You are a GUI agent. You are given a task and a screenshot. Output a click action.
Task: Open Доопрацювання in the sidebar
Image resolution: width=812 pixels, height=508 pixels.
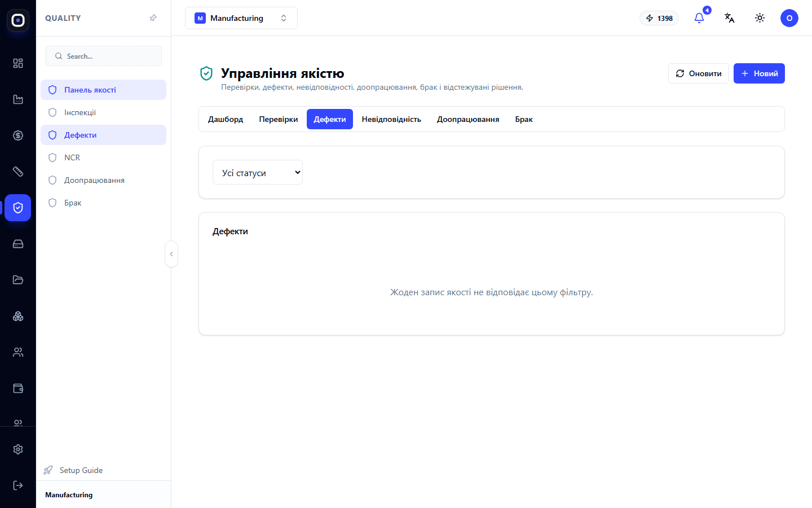point(104,180)
